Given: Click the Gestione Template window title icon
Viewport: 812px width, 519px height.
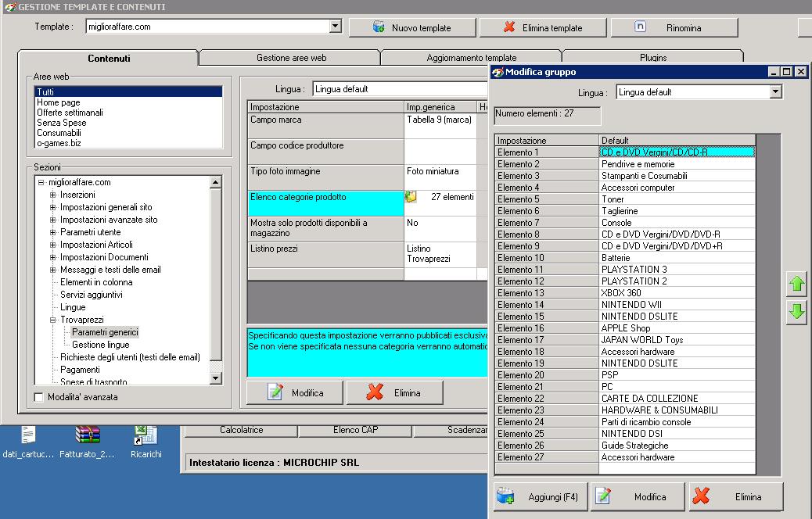Looking at the screenshot, I should point(10,7).
